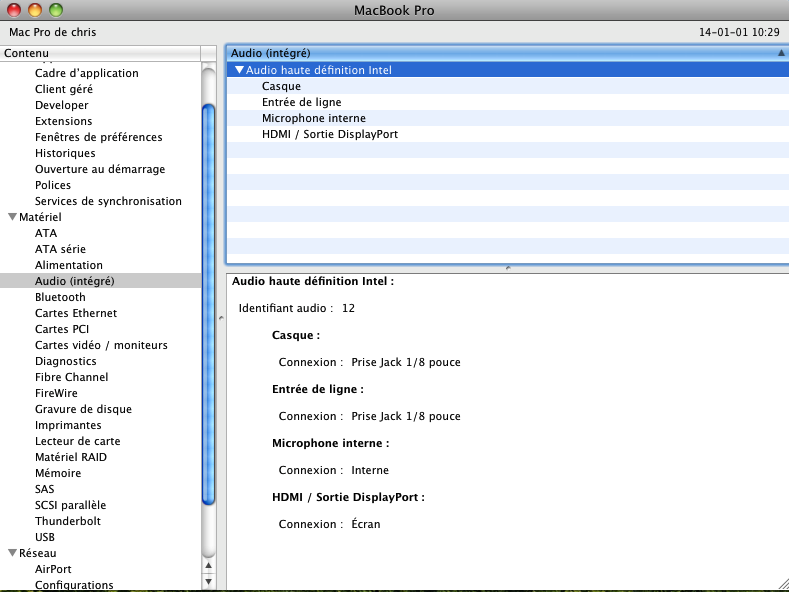Select the Matériel category
The height and width of the screenshot is (592, 789).
40,217
